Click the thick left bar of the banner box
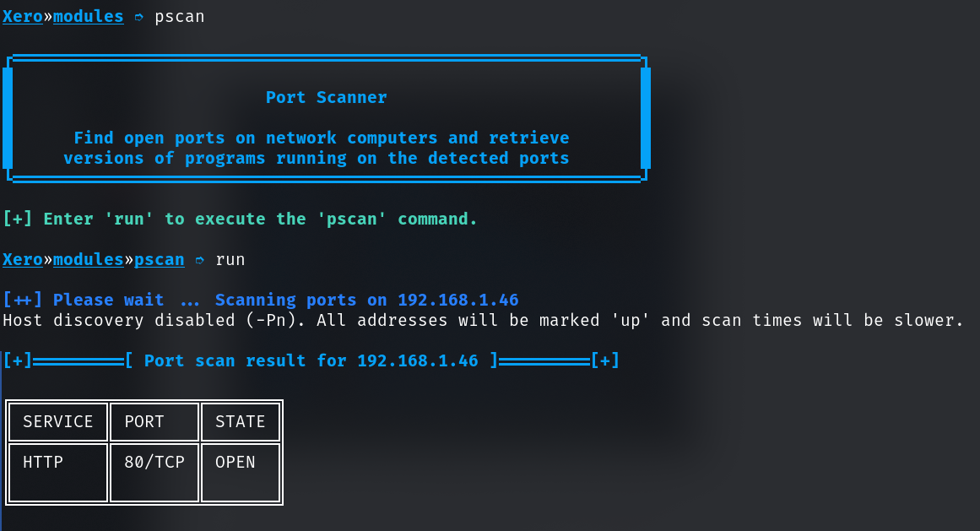Image resolution: width=980 pixels, height=531 pixels. pyautogui.click(x=8, y=118)
